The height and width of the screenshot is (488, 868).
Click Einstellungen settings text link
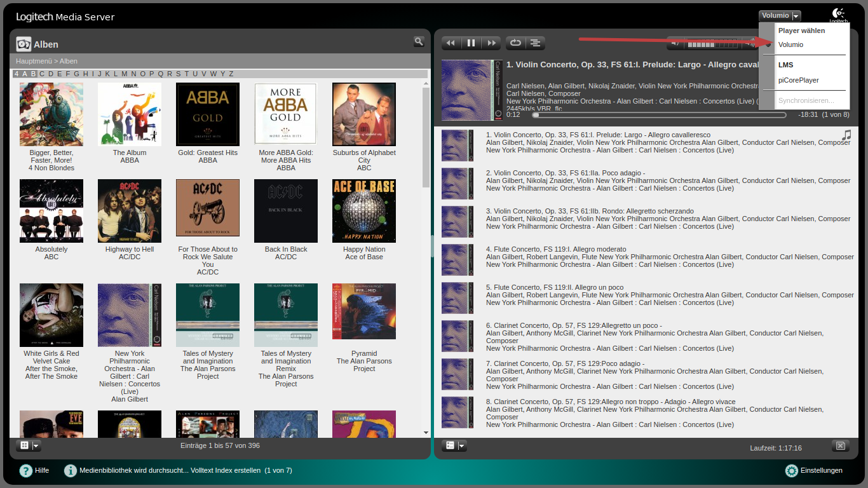(x=822, y=471)
